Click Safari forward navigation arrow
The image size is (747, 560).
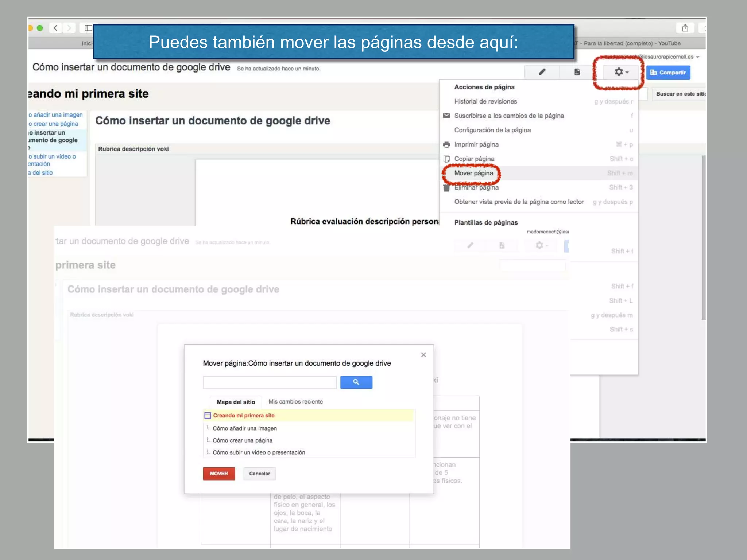[69, 28]
